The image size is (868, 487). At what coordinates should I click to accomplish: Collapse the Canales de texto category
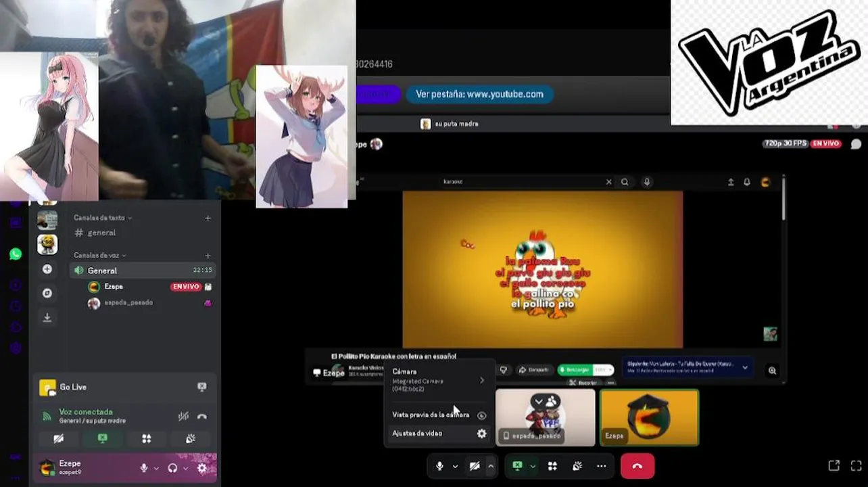[102, 218]
